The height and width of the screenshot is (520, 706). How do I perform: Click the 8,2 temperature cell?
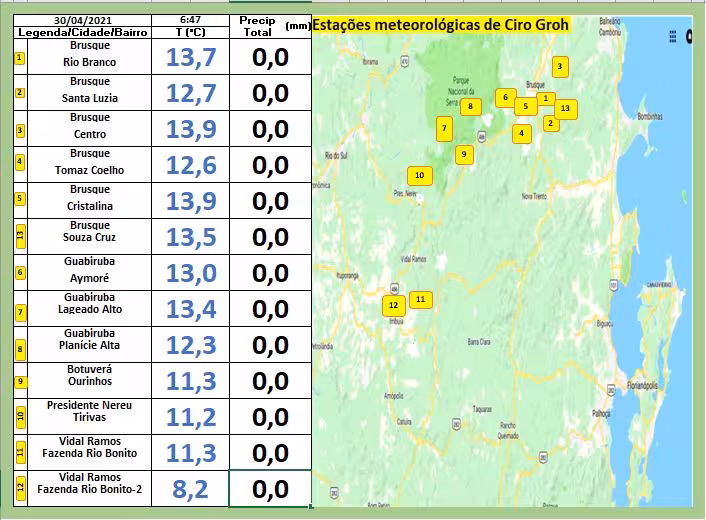pyautogui.click(x=190, y=489)
